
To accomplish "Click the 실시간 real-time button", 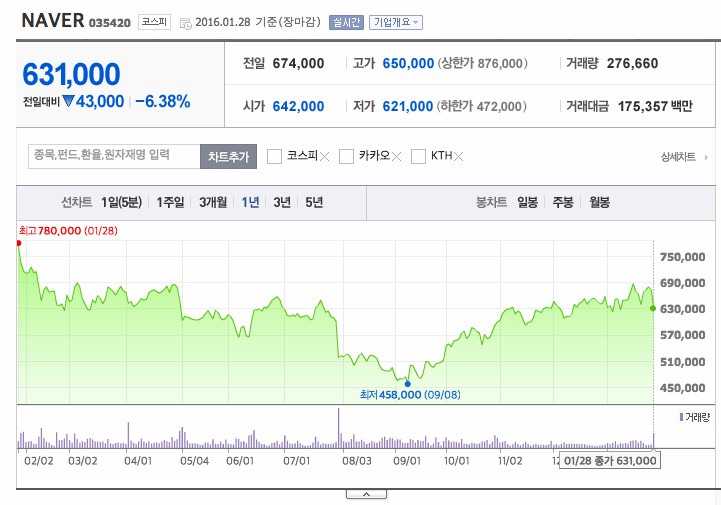I will coord(346,22).
